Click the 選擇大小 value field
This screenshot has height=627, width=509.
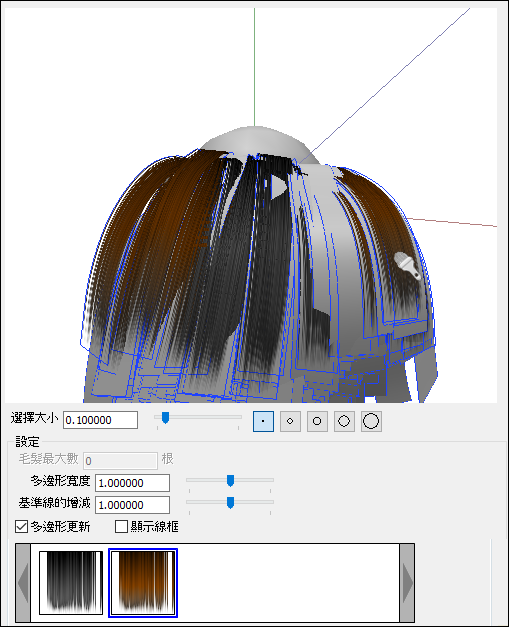click(100, 420)
